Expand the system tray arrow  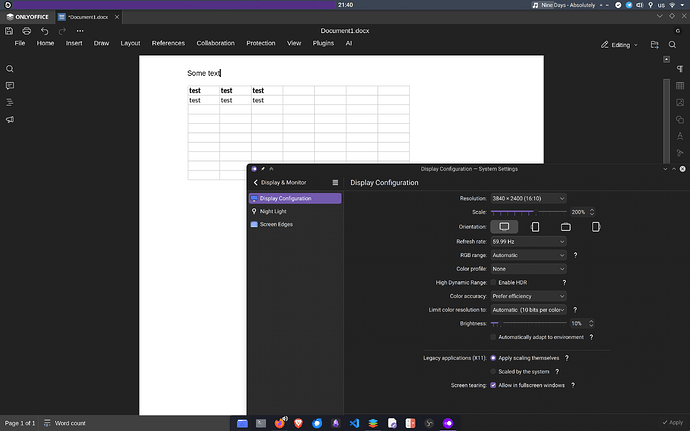pos(683,5)
